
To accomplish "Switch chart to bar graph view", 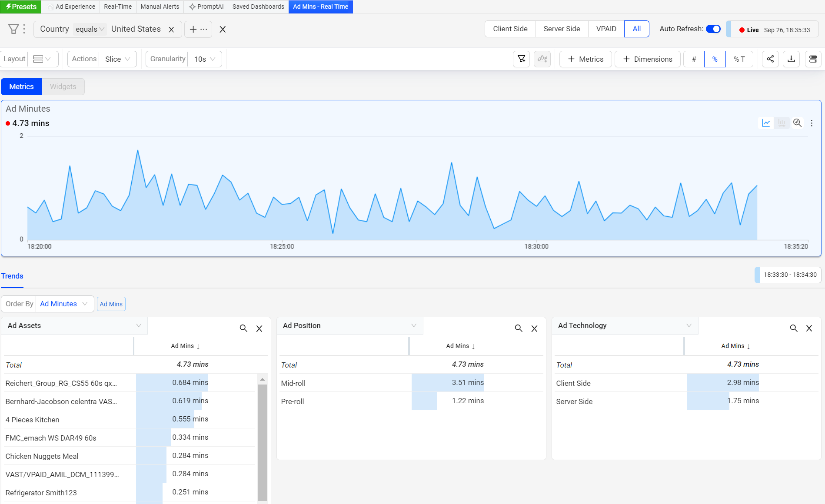I will (782, 123).
